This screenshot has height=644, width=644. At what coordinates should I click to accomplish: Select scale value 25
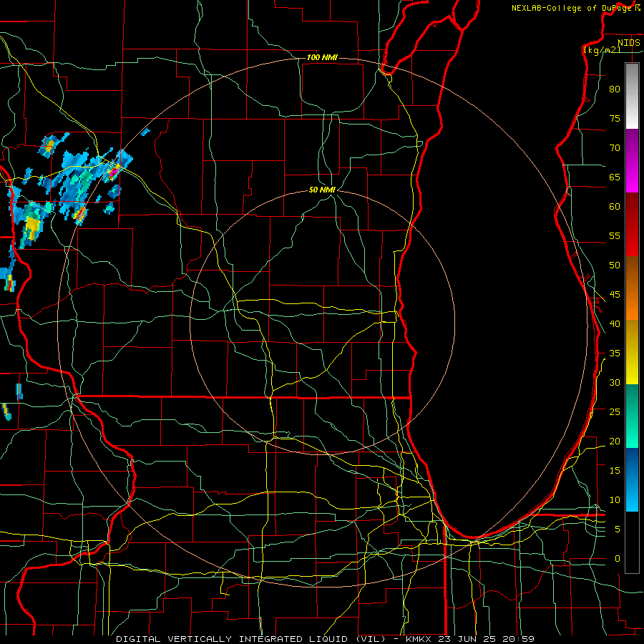[615, 412]
